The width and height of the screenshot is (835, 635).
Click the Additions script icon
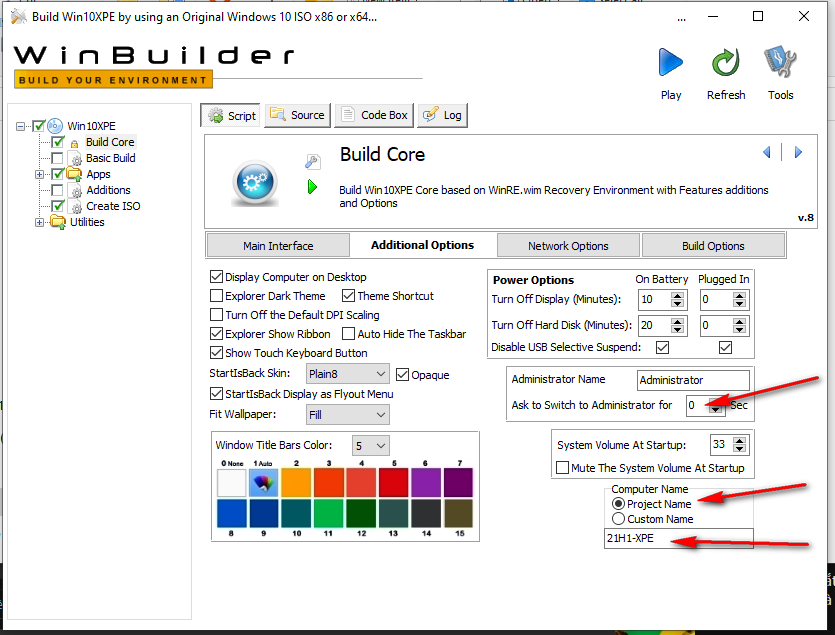77,190
